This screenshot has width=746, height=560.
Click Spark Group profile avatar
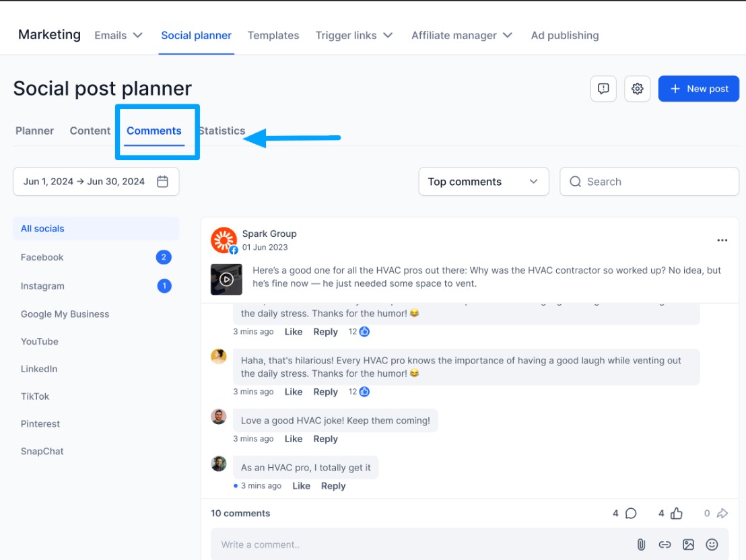[x=224, y=240]
